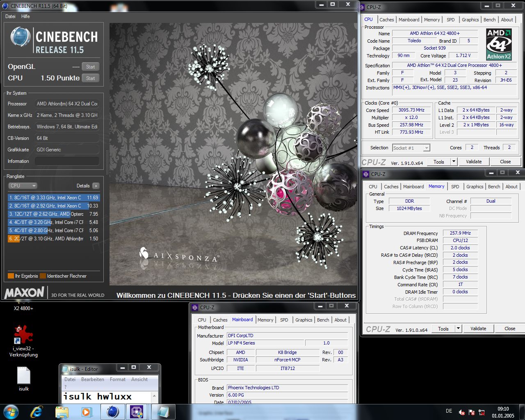Click Ansicht menu in the Editor
Screen dimensions: 525x420
139,379
